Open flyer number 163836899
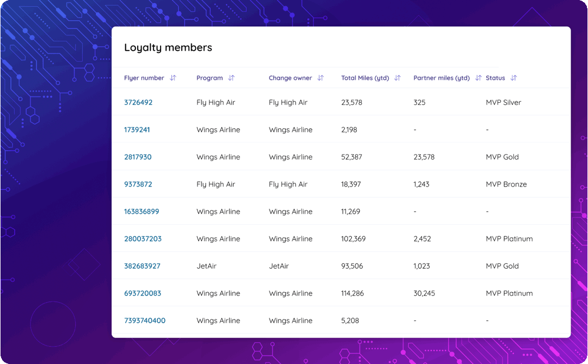 pyautogui.click(x=142, y=212)
